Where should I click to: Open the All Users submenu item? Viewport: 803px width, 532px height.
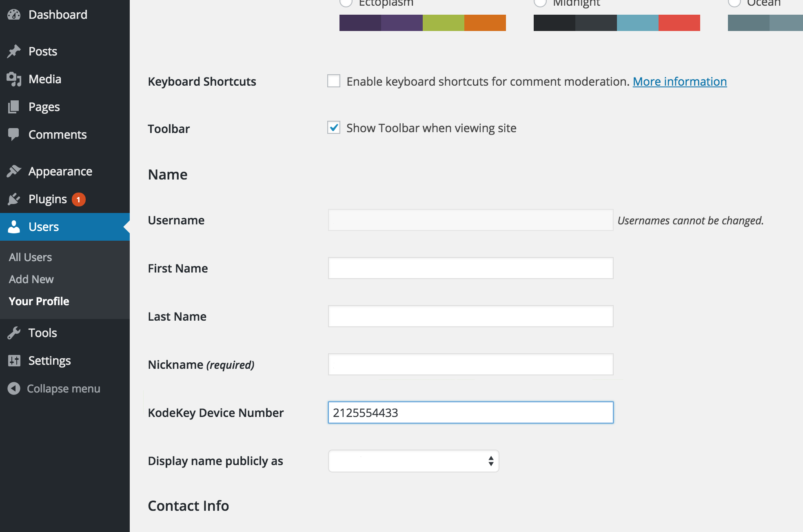pyautogui.click(x=30, y=257)
